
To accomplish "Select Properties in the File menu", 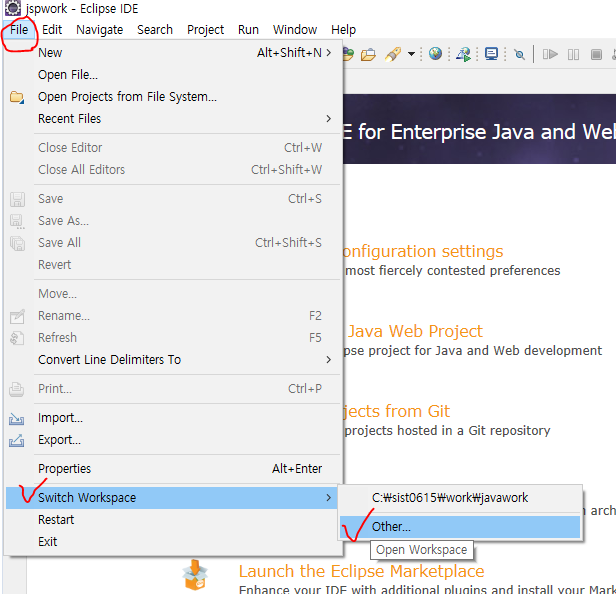I will tap(173, 469).
